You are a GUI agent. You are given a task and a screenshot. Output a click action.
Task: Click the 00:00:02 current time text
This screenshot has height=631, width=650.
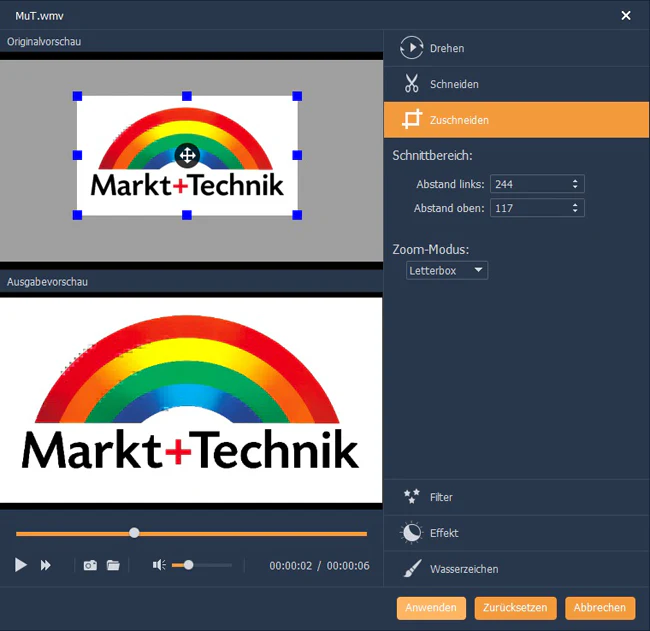coord(291,565)
